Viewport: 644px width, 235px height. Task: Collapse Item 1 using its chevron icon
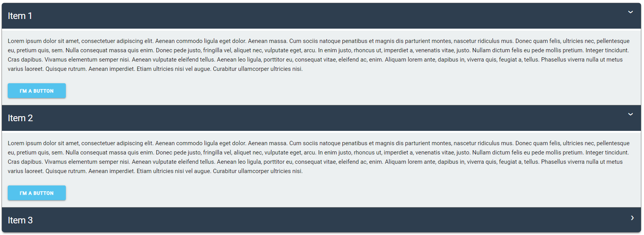tap(630, 12)
